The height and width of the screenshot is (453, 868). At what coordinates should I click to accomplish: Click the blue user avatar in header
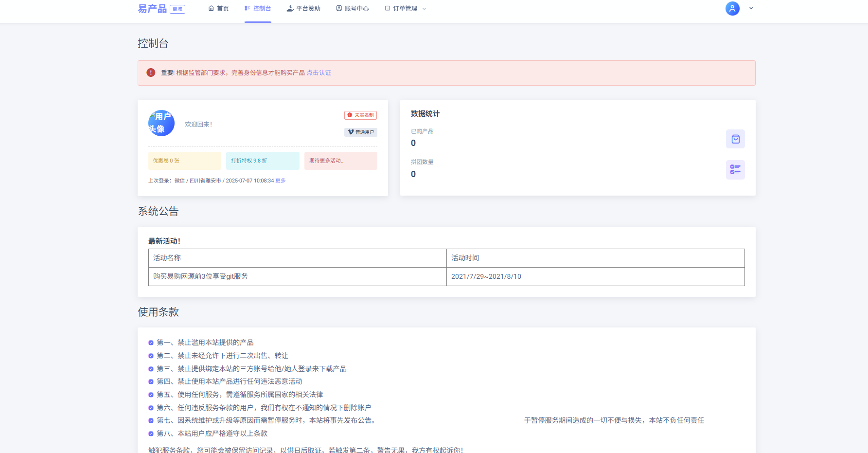pyautogui.click(x=732, y=8)
